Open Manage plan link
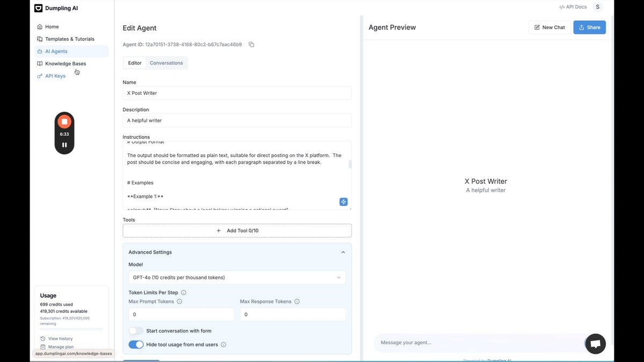 (57, 347)
